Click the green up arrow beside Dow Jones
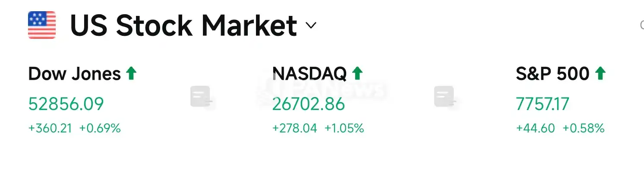This screenshot has height=176, width=644. coord(131,74)
